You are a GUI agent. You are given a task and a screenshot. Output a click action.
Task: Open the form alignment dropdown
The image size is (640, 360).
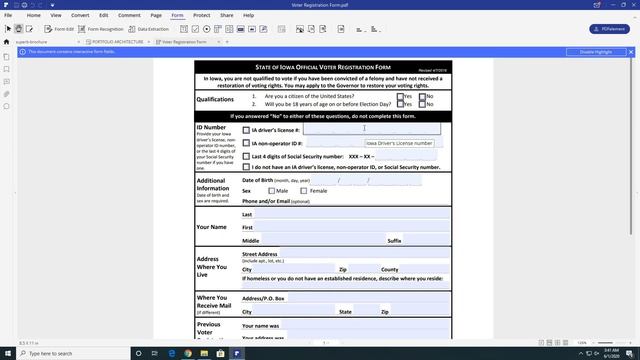pyautogui.click(x=360, y=29)
